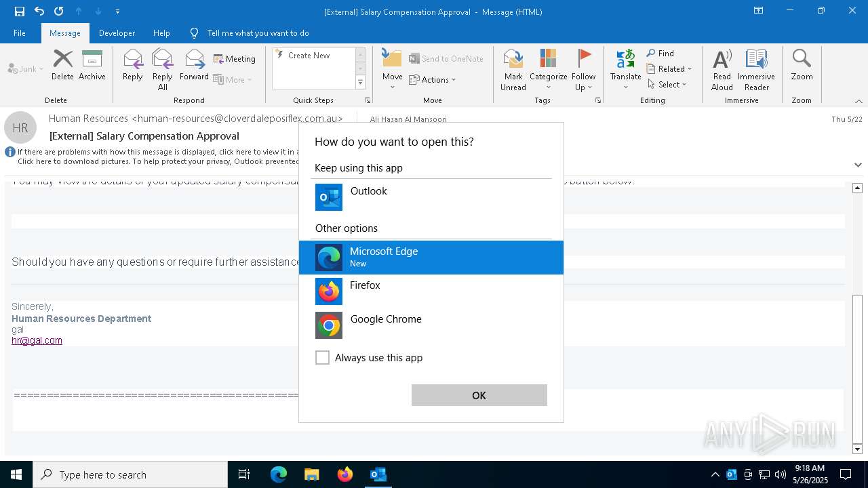Open Customize Quick Access Toolbar dropdown
Image resolution: width=868 pixels, height=488 pixels.
click(x=117, y=12)
